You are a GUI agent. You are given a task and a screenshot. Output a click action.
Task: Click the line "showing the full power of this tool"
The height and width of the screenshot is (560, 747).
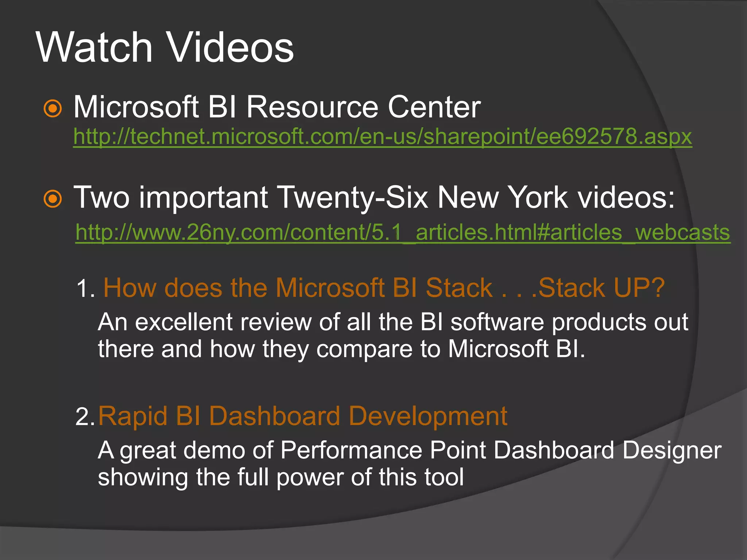coord(280,477)
